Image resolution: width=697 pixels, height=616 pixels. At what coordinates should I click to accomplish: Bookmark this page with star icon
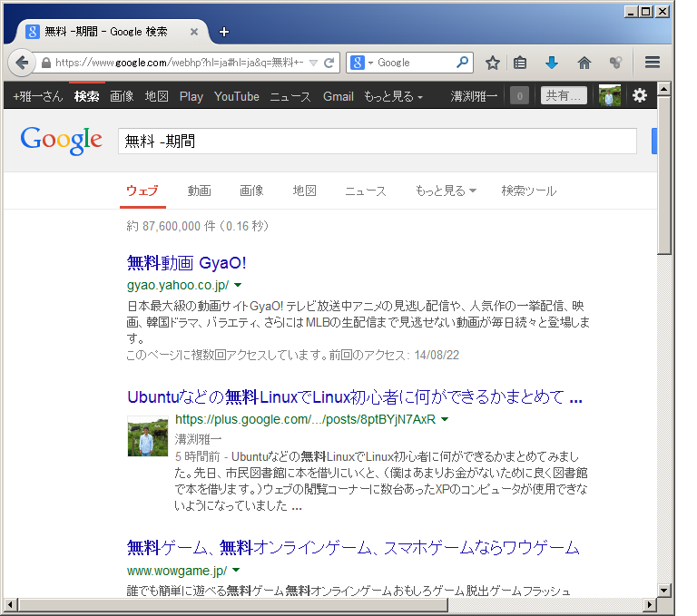coord(493,63)
